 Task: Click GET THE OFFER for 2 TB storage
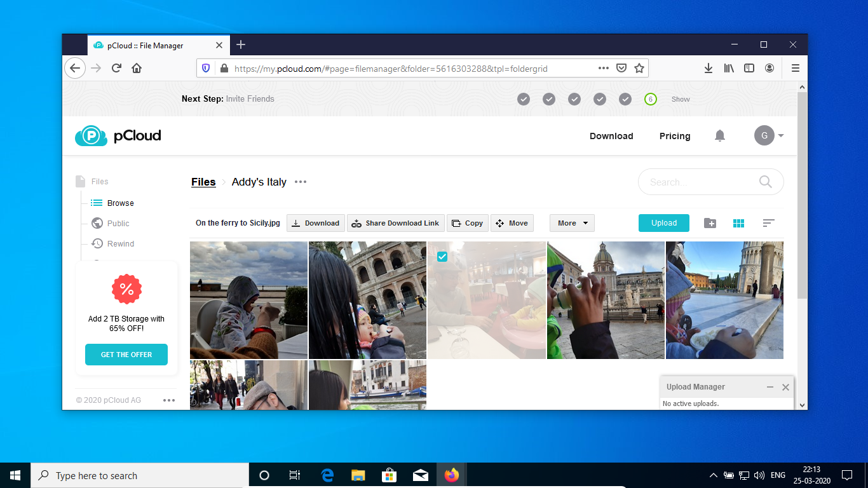click(126, 355)
